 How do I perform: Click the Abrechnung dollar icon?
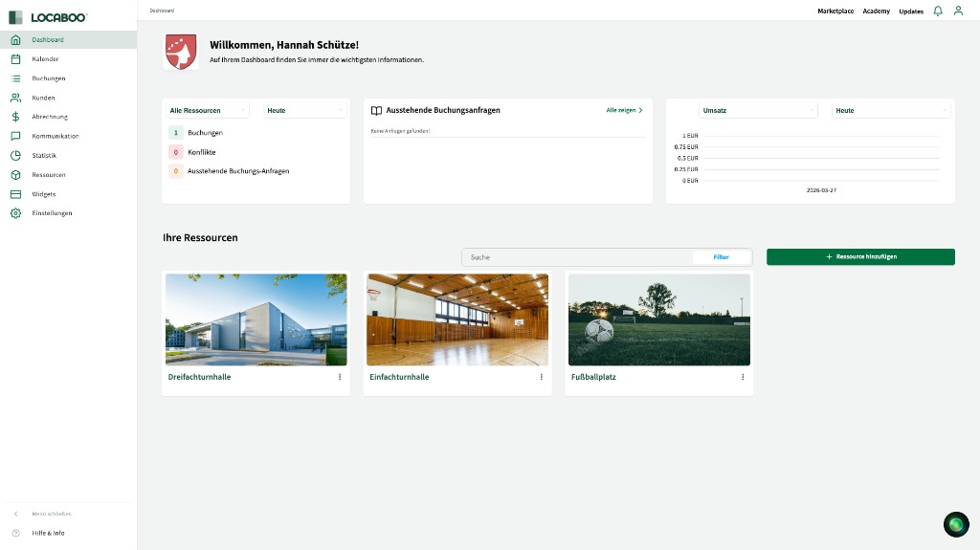click(15, 117)
